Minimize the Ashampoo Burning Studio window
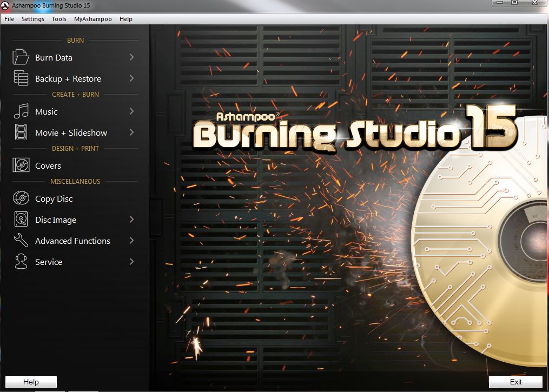549x392 pixels. (x=500, y=3)
